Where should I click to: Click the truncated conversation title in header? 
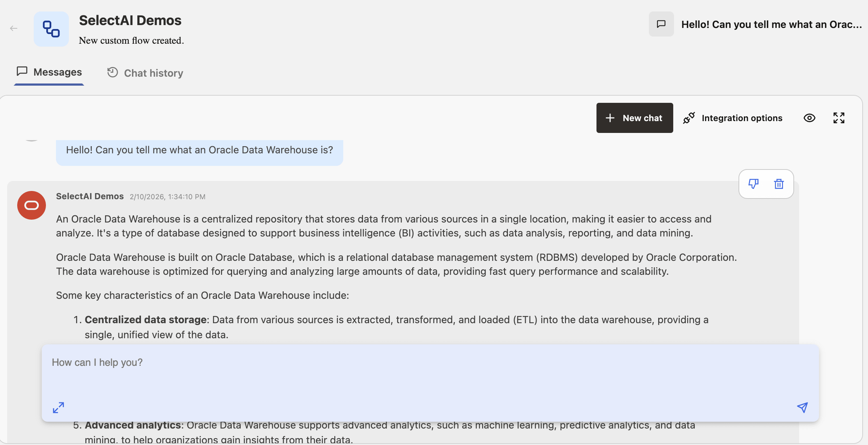click(771, 24)
